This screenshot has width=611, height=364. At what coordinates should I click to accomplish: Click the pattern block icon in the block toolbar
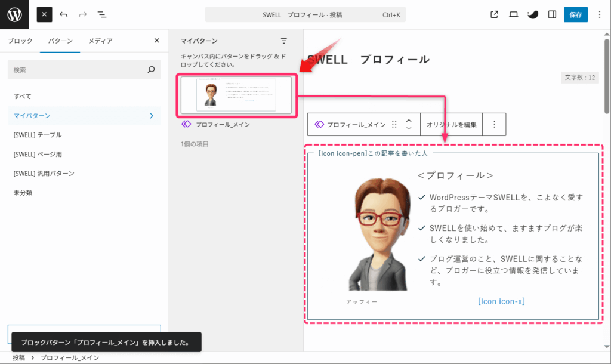[x=320, y=124]
